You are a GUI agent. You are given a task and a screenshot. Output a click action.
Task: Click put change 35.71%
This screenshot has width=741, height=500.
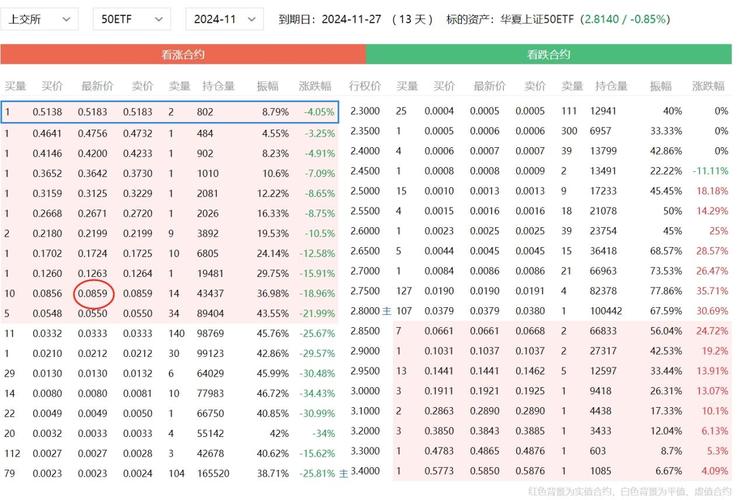tap(712, 291)
